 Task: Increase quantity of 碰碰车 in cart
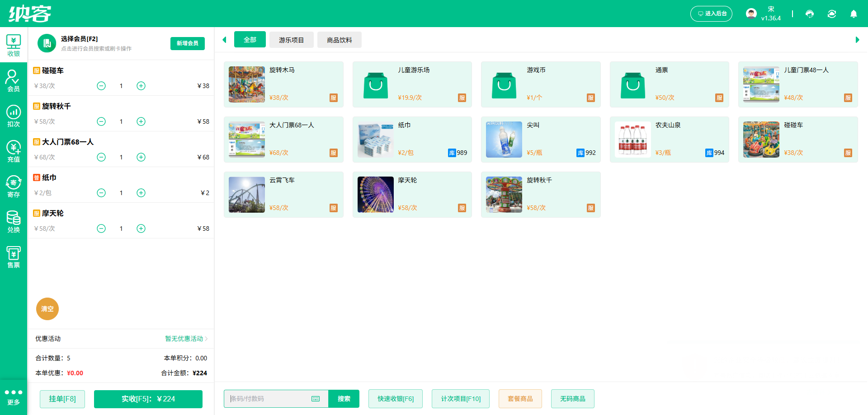141,86
